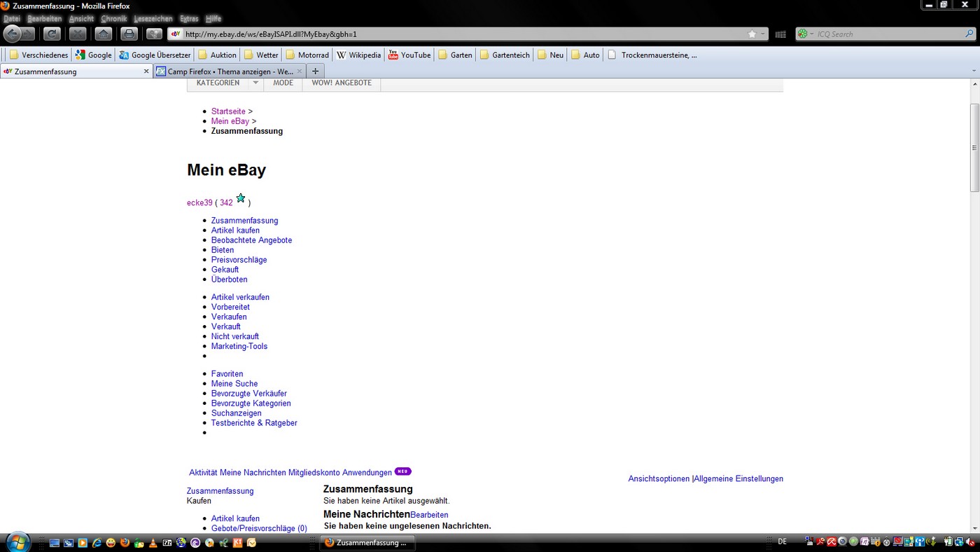Open the Auto bookmark folder
Image resolution: width=980 pixels, height=552 pixels.
pos(585,55)
